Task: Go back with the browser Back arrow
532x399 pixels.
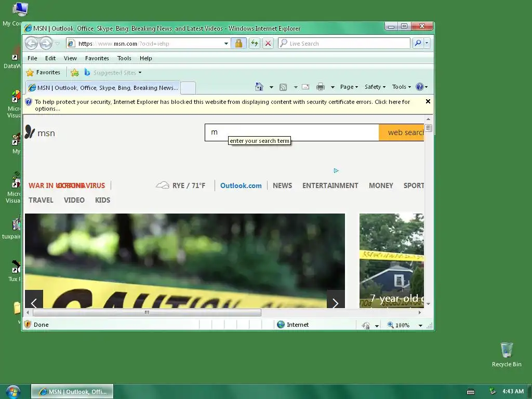Action: [32, 43]
